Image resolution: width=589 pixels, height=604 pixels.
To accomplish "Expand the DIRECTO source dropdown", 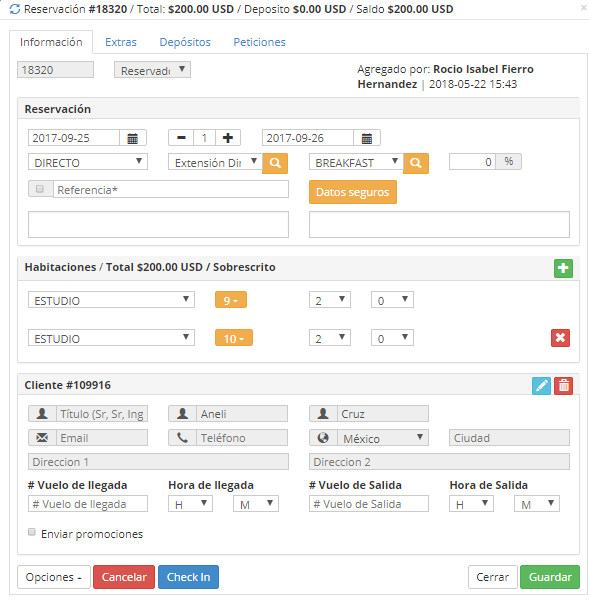I will pos(88,162).
